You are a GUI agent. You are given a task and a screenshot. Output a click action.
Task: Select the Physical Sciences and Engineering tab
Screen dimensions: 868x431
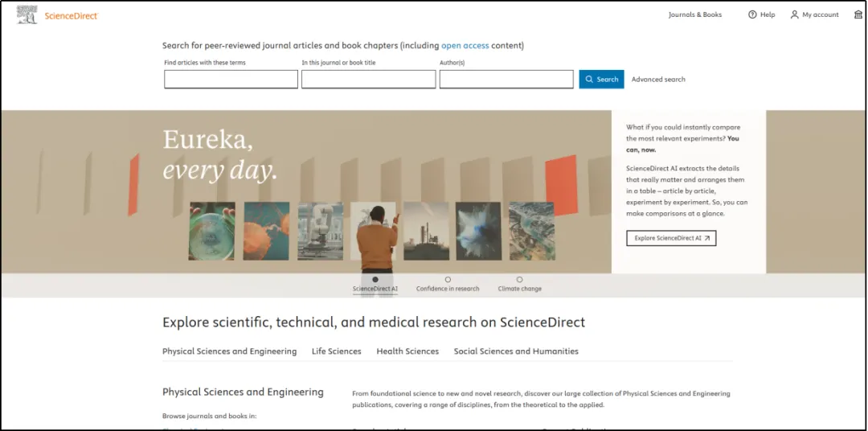click(x=229, y=351)
